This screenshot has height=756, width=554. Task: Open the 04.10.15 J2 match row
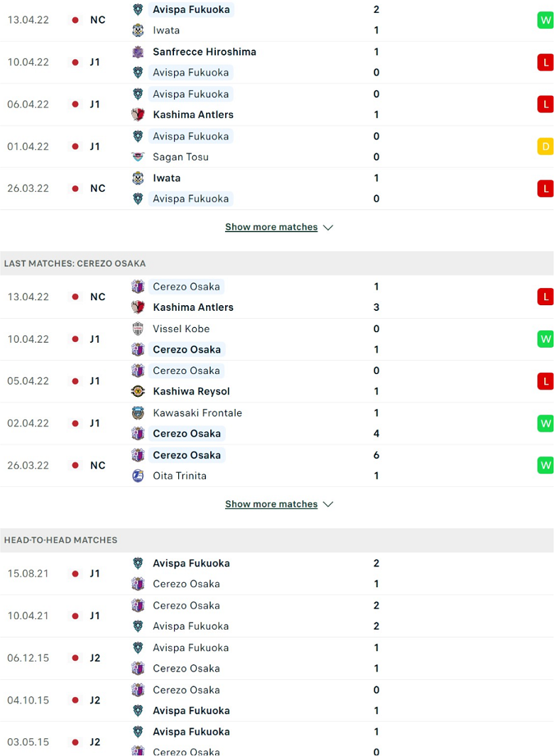tap(277, 701)
